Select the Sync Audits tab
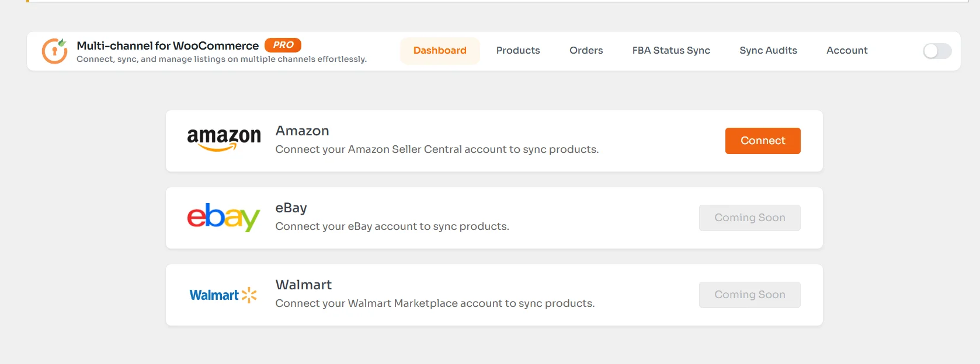 [768, 51]
